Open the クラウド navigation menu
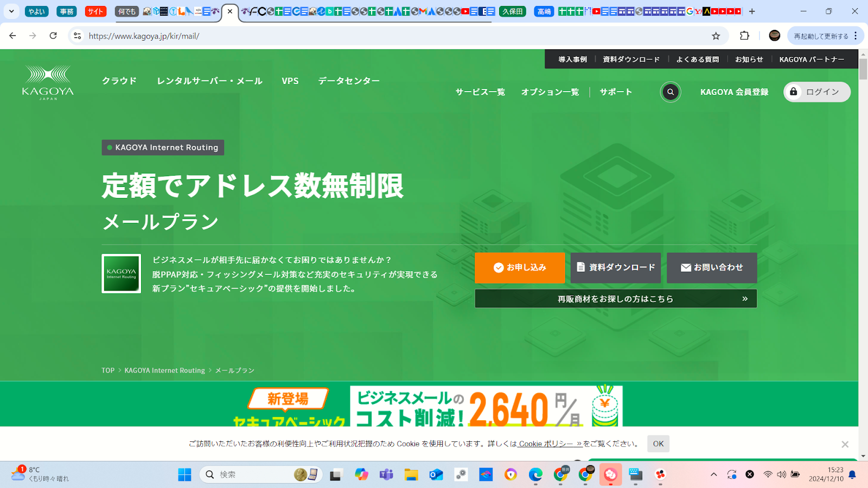Screen dimensions: 868x488 119,81
